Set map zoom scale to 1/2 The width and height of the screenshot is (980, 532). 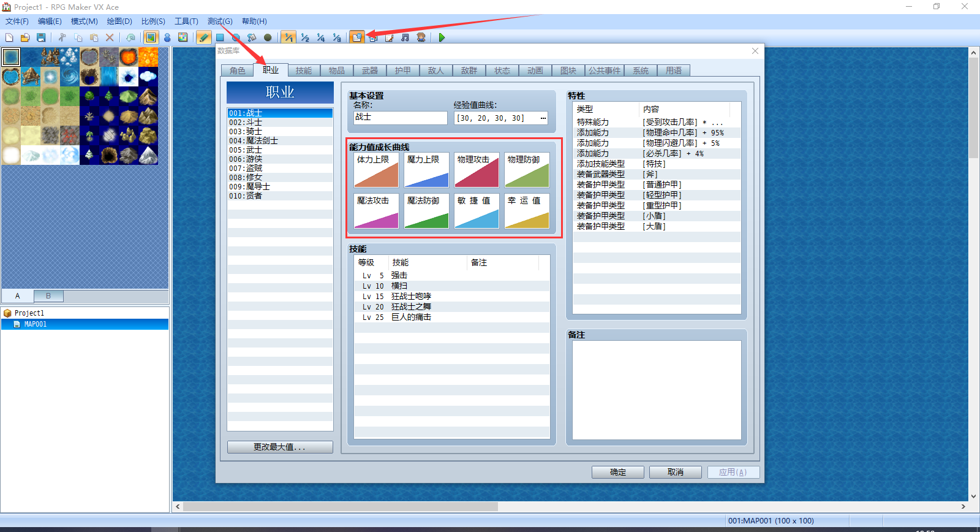305,37
